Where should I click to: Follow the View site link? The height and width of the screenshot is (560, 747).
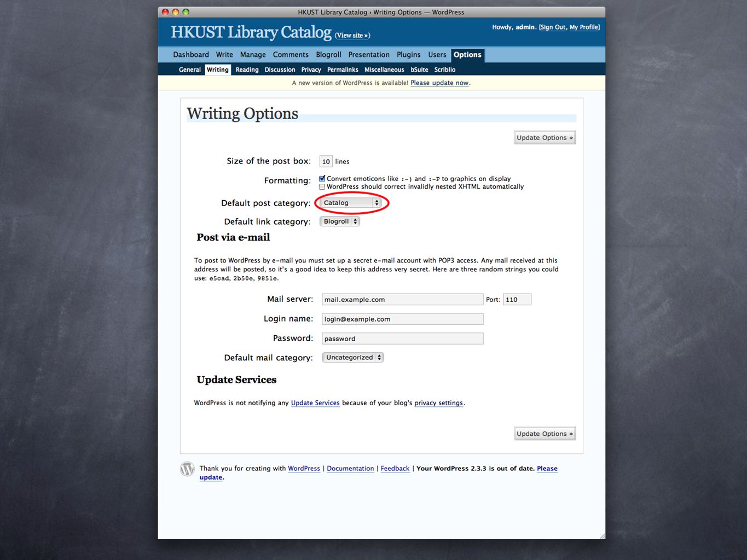point(352,36)
